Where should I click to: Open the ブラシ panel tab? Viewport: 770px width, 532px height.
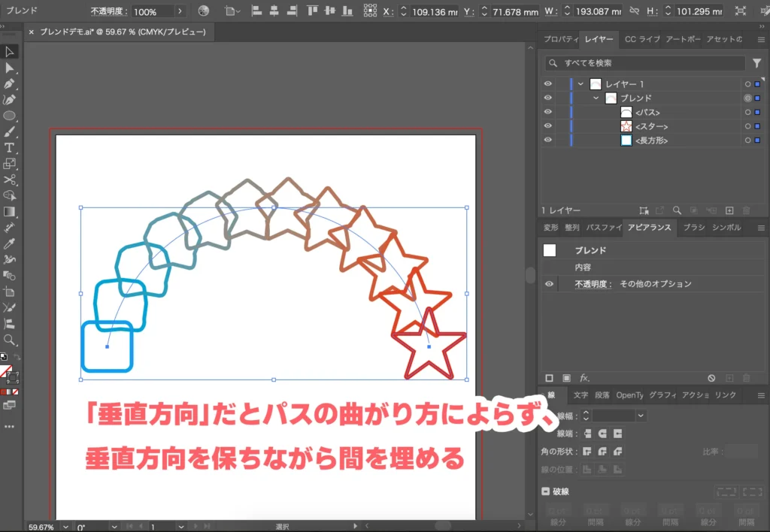coord(693,227)
